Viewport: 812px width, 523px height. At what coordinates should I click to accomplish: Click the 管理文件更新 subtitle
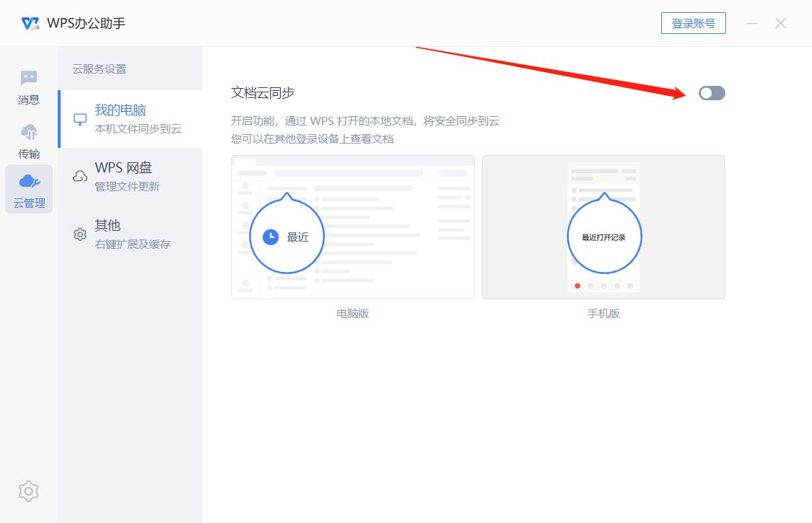[x=127, y=186]
